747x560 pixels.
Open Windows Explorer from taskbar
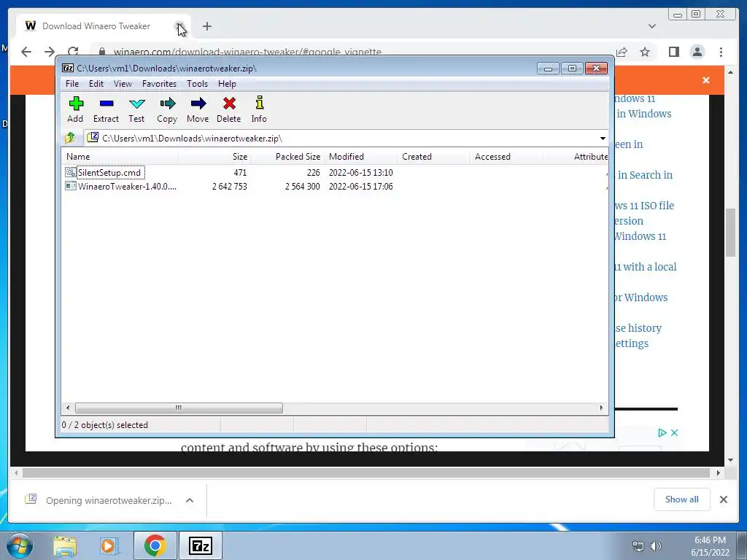click(x=65, y=545)
